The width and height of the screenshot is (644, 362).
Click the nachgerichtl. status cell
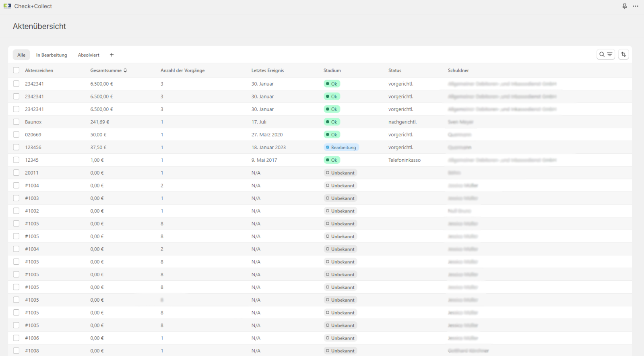point(402,122)
